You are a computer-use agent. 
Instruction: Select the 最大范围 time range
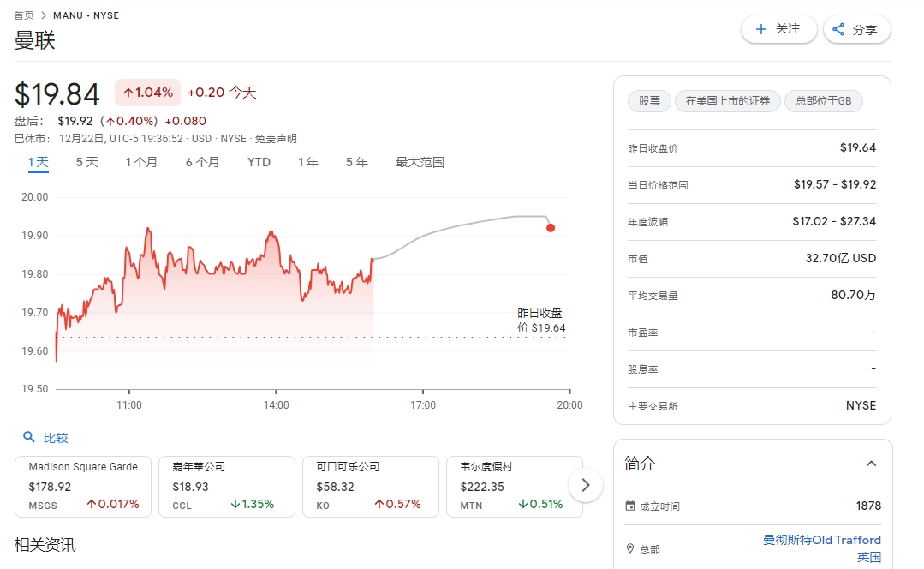click(420, 162)
